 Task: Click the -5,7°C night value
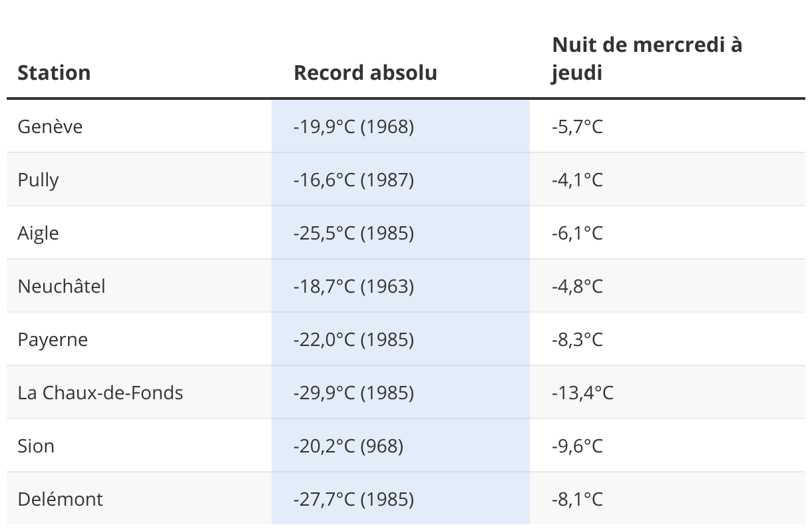(x=577, y=127)
